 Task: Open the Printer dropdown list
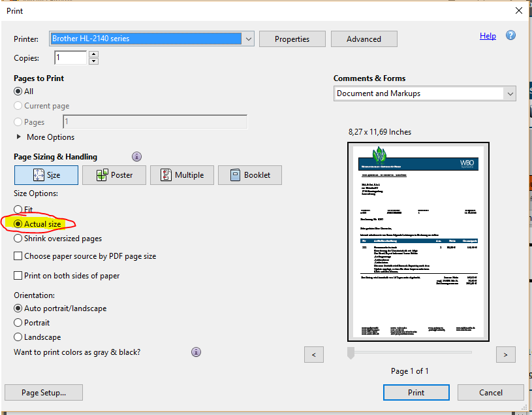point(248,39)
